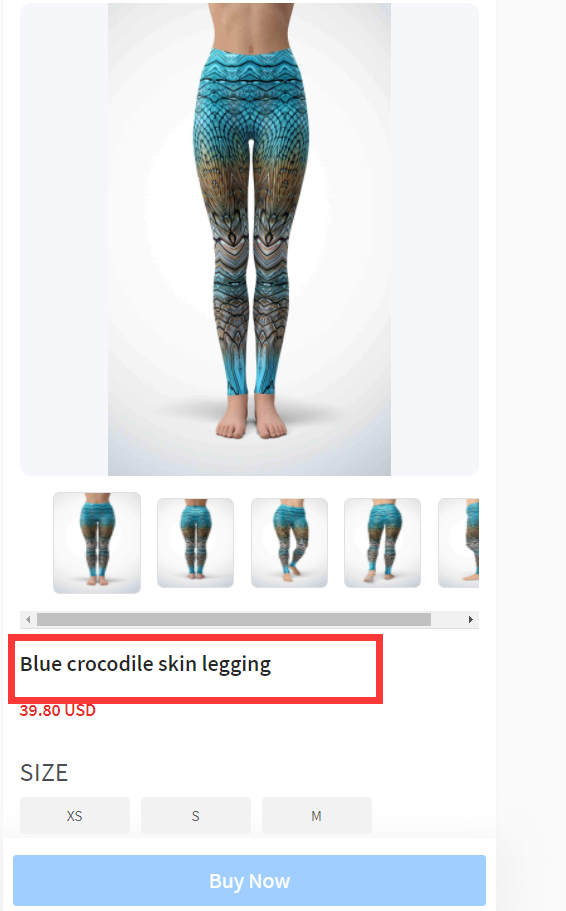Click the gallery scrollbar right arrow
Screen dimensions: 566x911
471,619
